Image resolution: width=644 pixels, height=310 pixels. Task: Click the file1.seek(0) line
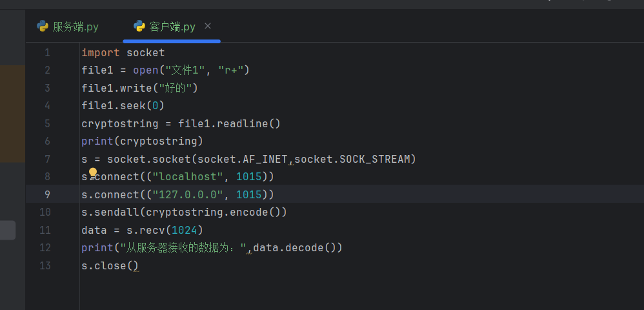pos(123,106)
